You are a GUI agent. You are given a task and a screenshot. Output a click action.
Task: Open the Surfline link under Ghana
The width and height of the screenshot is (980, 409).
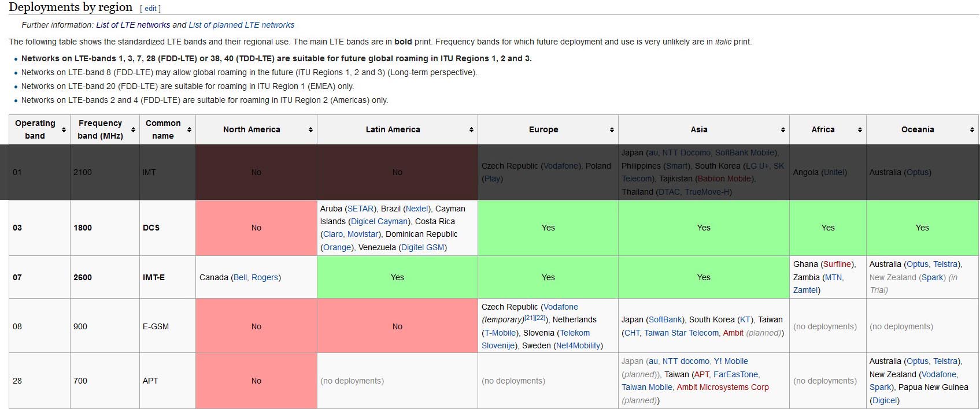[x=838, y=264]
